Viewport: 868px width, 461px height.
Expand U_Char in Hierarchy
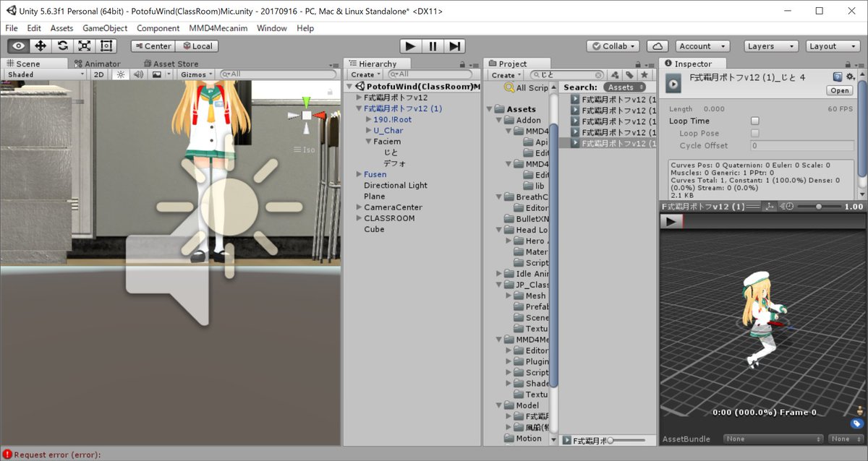[368, 130]
